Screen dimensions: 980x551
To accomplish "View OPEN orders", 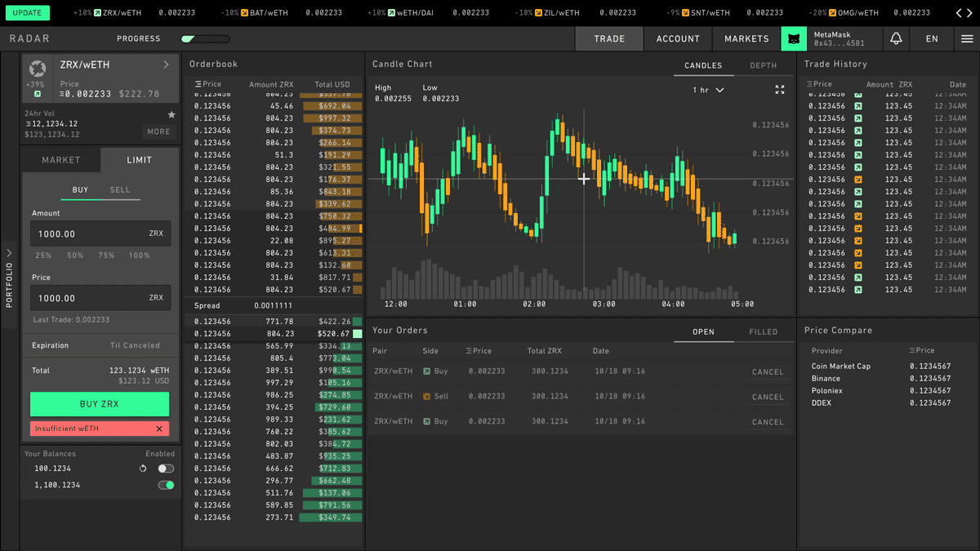I will (703, 332).
